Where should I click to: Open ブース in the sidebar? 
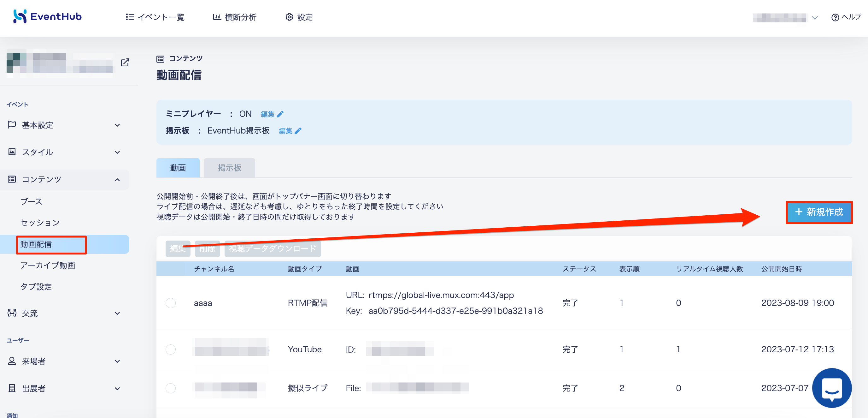[x=31, y=201]
